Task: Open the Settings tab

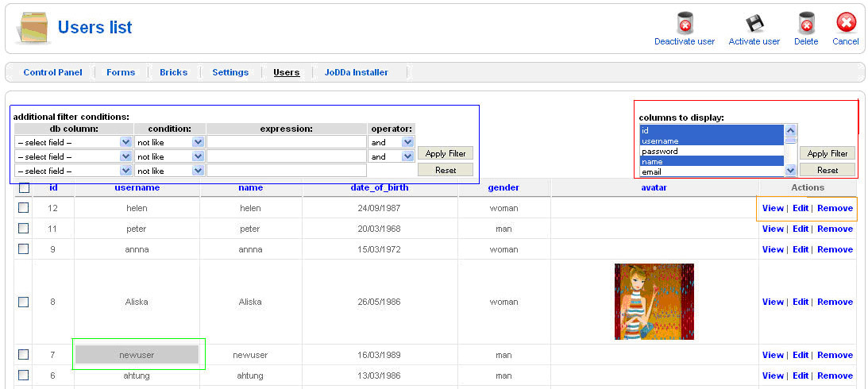Action: [x=230, y=72]
